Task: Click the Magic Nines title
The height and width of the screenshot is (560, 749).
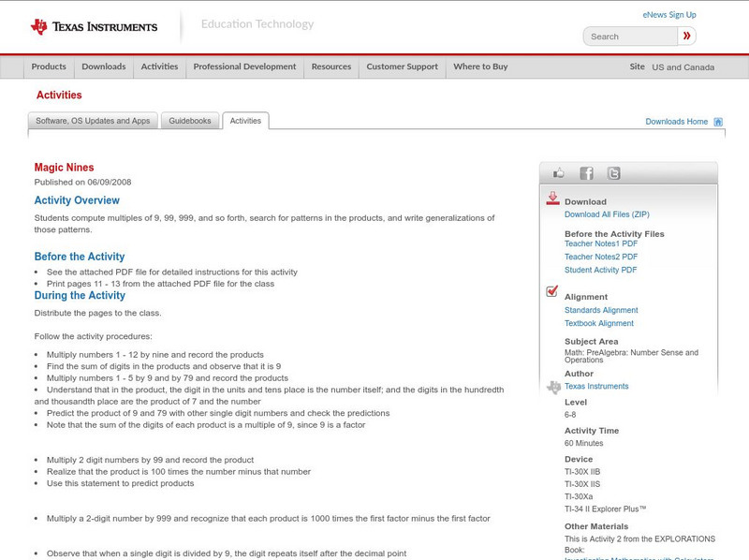Action: click(64, 168)
